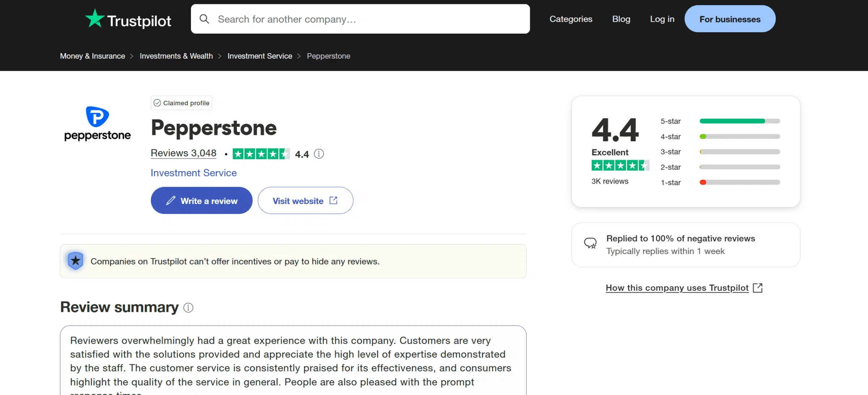This screenshot has height=395, width=868.
Task: Go to the Blog page
Action: [x=621, y=19]
